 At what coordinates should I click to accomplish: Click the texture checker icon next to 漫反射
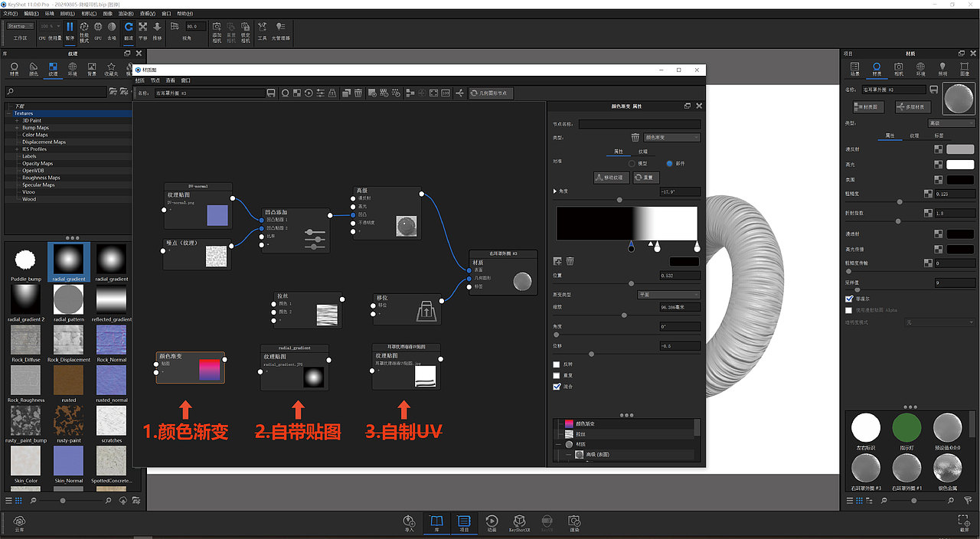tap(939, 149)
